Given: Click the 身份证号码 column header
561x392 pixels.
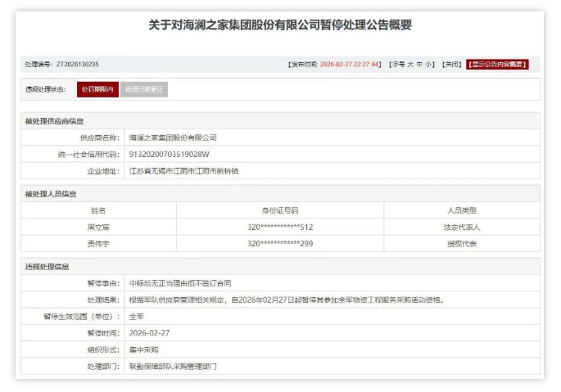Looking at the screenshot, I should coord(279,210).
